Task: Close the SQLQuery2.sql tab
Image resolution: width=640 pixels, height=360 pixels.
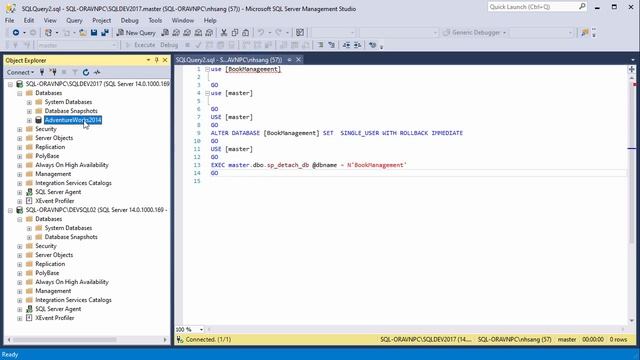Action: [298, 60]
